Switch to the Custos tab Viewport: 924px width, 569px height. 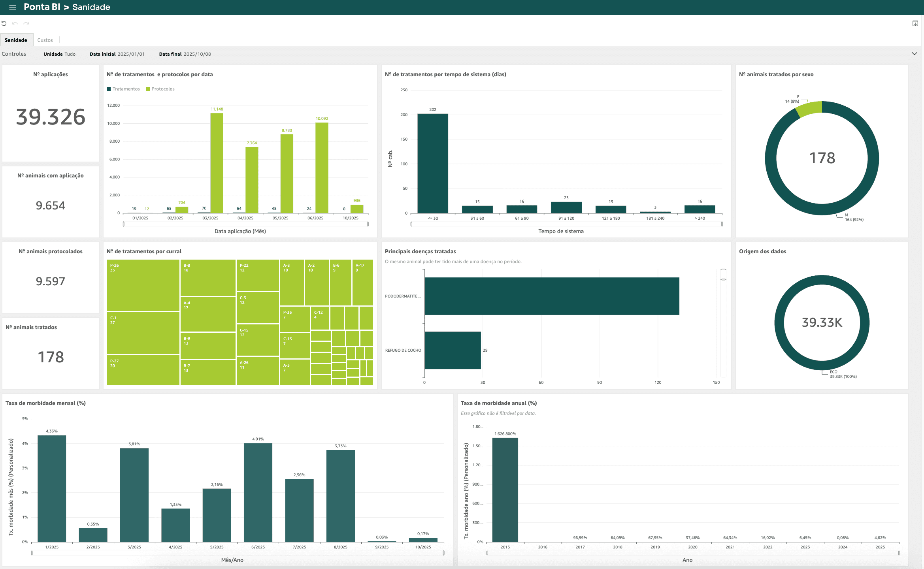(45, 40)
